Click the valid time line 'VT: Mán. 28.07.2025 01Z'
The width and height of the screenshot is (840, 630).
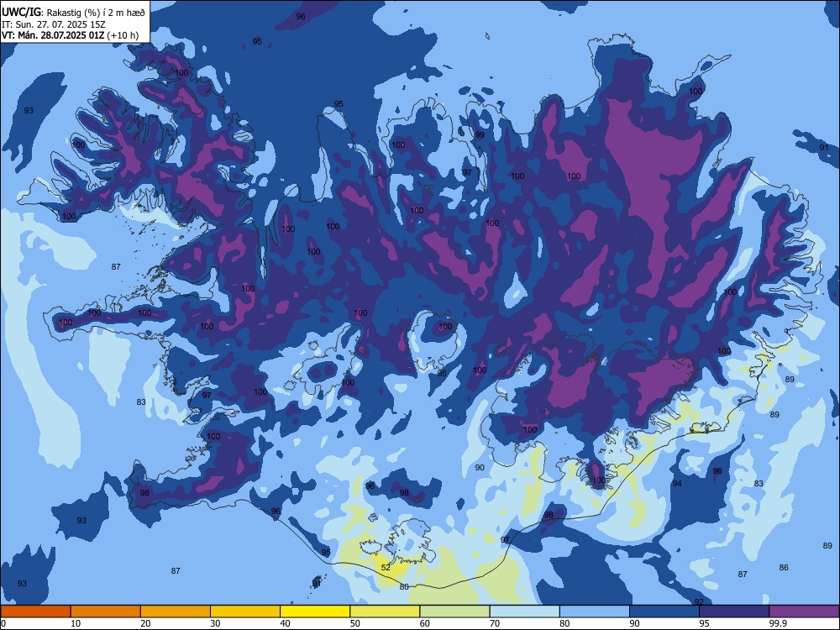tap(53, 35)
